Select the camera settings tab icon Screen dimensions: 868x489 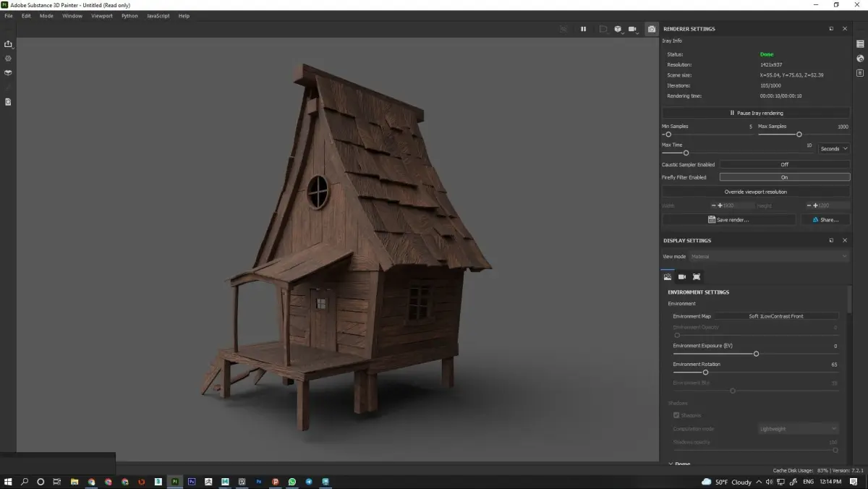(682, 276)
